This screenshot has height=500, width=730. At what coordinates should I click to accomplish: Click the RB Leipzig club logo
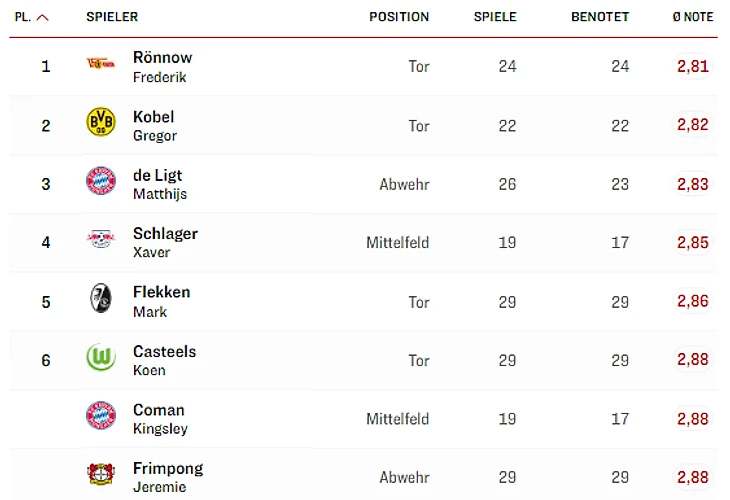click(100, 240)
